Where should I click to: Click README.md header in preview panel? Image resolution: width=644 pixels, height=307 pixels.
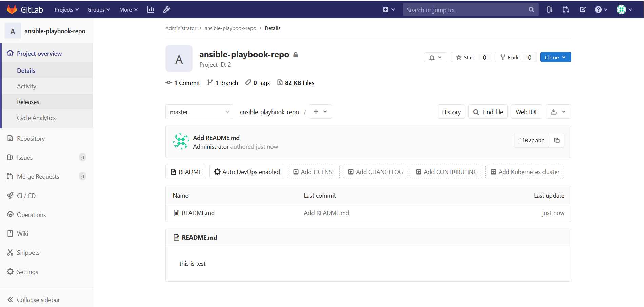199,237
